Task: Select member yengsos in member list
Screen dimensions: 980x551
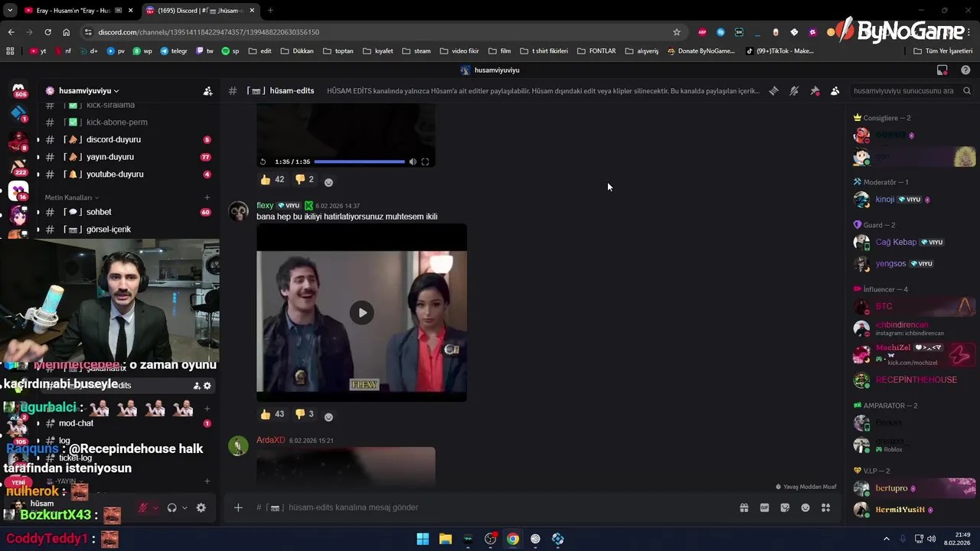Action: pyautogui.click(x=916, y=263)
